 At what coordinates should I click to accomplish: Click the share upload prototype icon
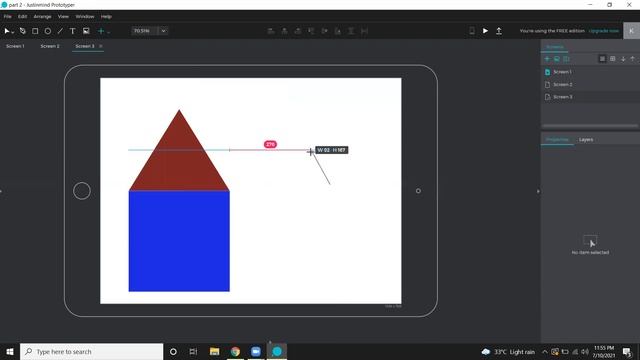point(499,31)
